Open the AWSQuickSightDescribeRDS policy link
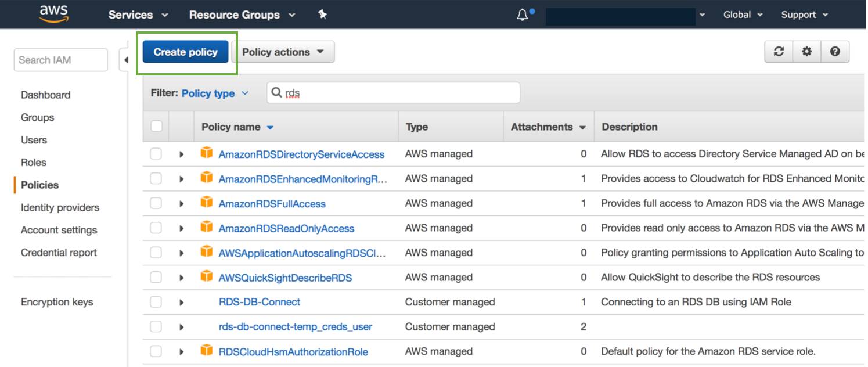The height and width of the screenshot is (367, 868). click(285, 278)
